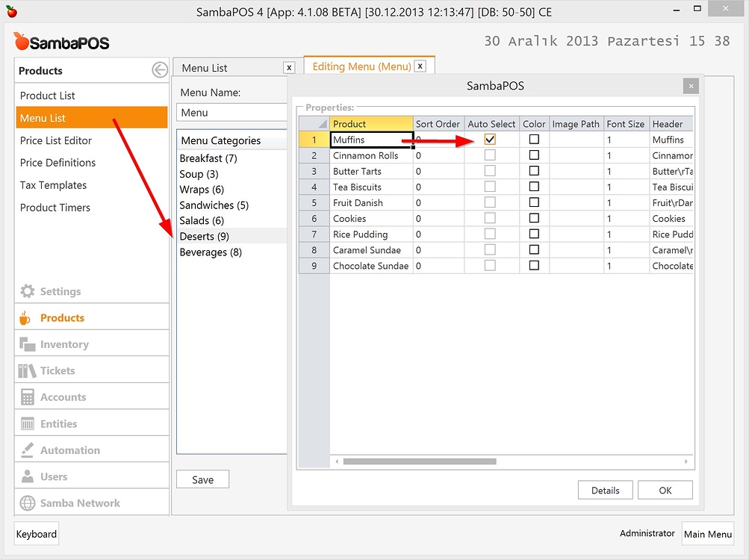Select the Caramel Sundae product cell
The width and height of the screenshot is (749, 560).
pyautogui.click(x=371, y=250)
